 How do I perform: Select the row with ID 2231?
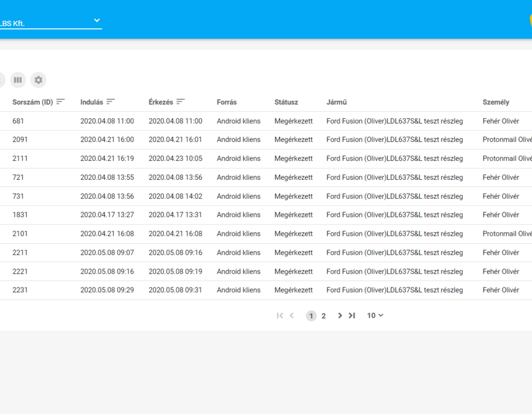(266, 290)
